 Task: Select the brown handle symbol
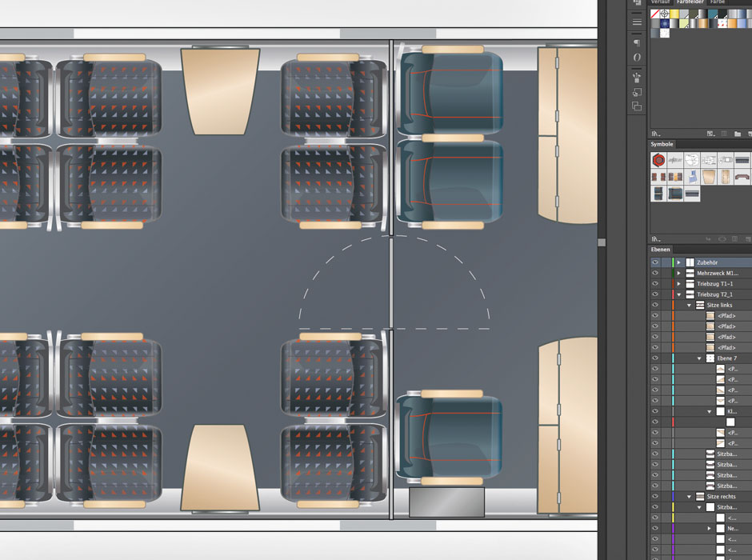pyautogui.click(x=742, y=177)
